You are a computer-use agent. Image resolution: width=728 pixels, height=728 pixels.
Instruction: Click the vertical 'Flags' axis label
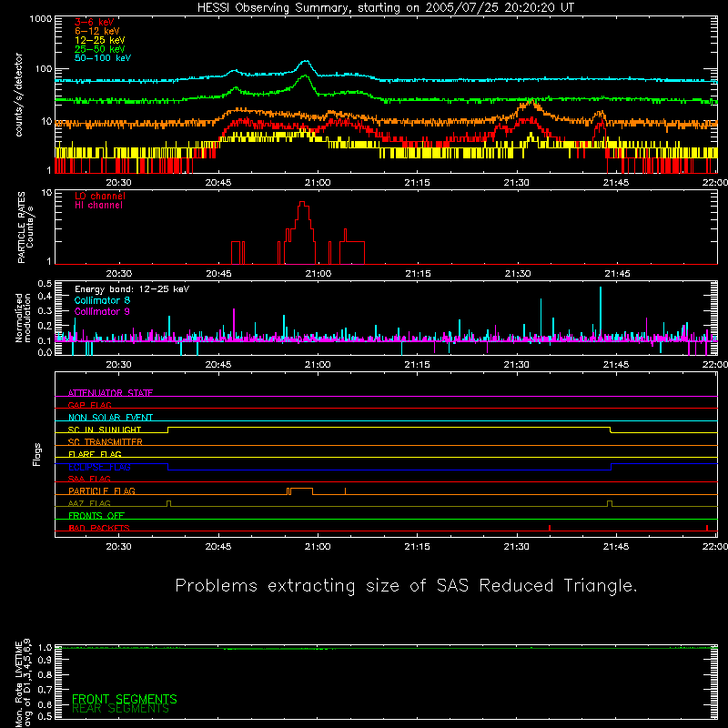[37, 454]
